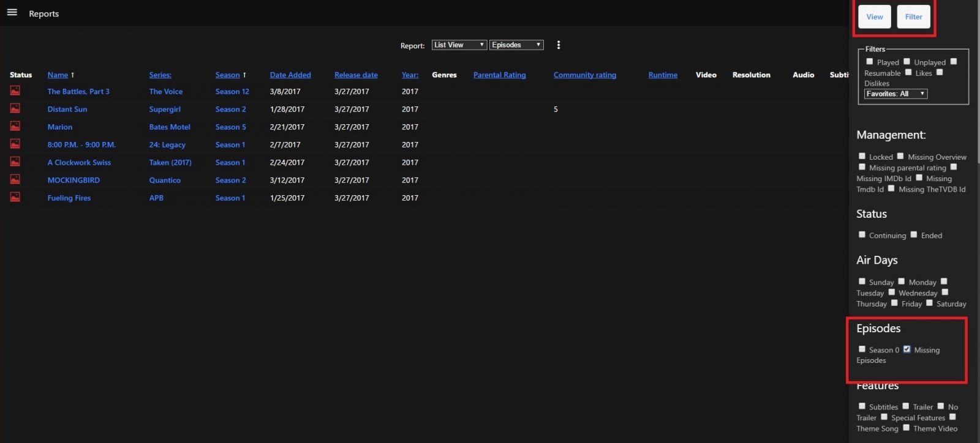
Task: Click status icon for Fueling Fires row
Action: click(15, 197)
